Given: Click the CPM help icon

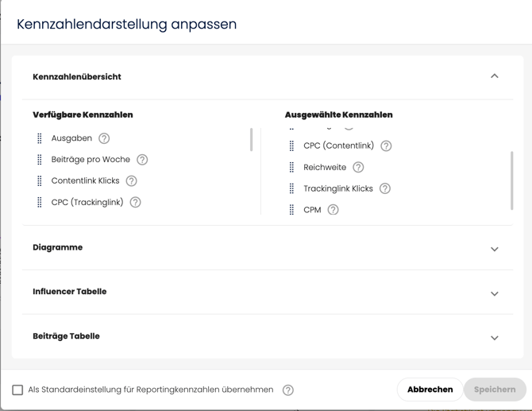Looking at the screenshot, I should click(333, 210).
